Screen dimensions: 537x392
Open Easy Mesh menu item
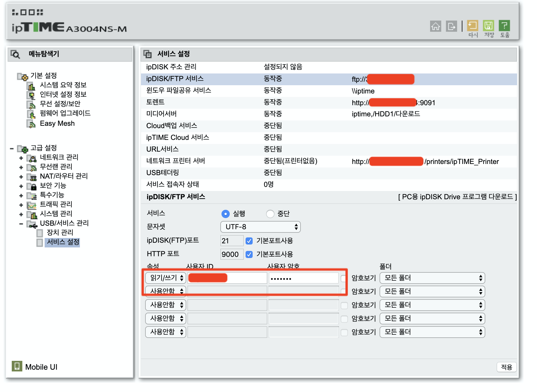click(x=57, y=123)
